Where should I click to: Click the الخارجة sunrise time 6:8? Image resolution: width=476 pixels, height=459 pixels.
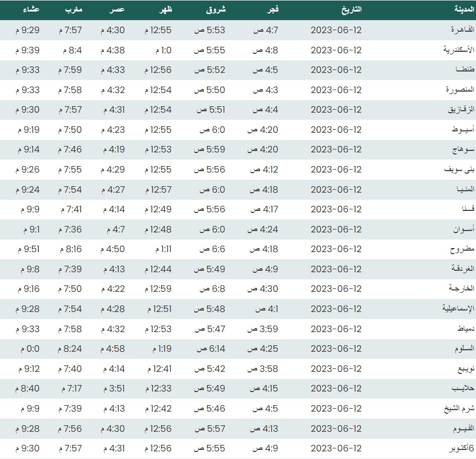pos(209,289)
